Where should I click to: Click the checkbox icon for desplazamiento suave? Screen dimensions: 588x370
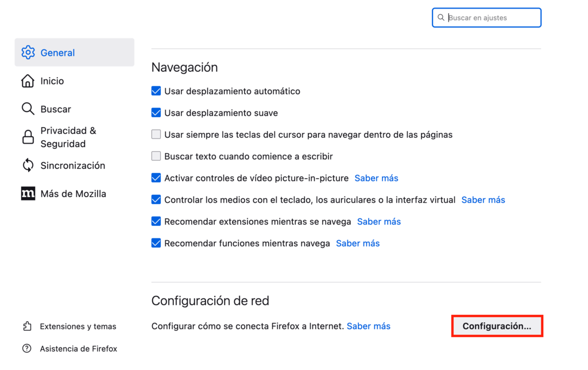156,113
